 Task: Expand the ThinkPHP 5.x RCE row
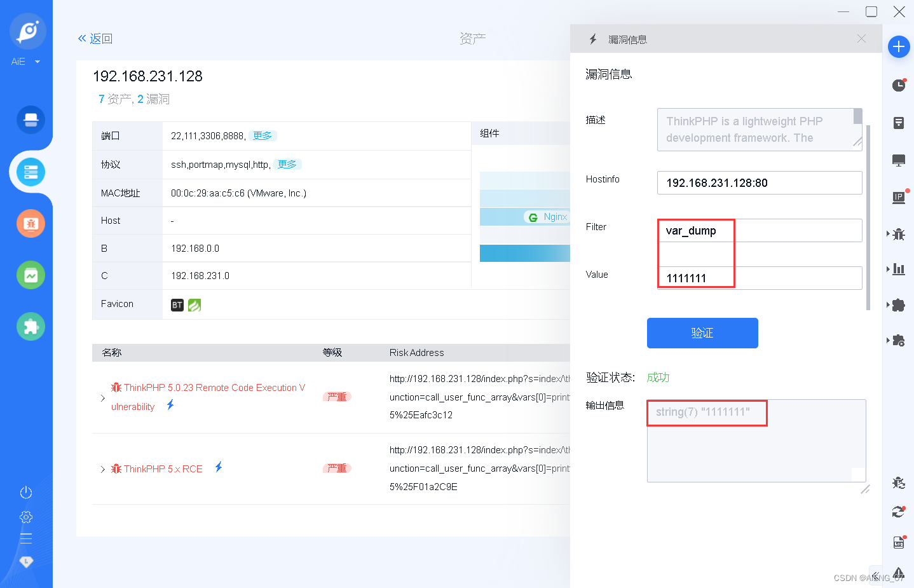[103, 469]
